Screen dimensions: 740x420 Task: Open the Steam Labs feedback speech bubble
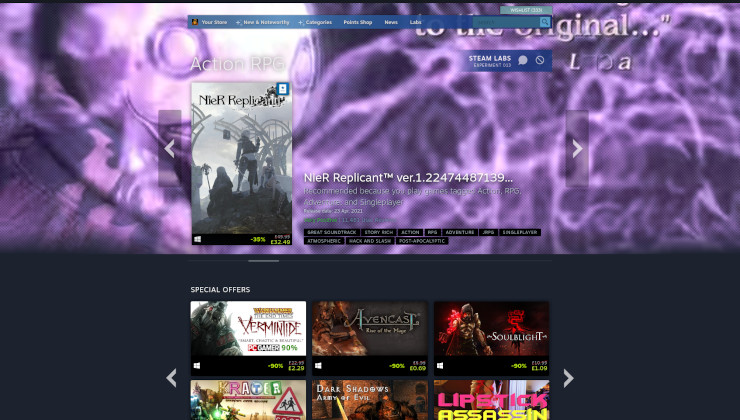(523, 60)
